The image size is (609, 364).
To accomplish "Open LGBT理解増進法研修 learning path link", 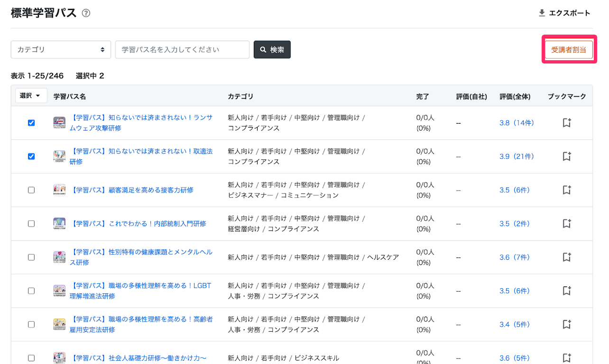I will click(140, 291).
